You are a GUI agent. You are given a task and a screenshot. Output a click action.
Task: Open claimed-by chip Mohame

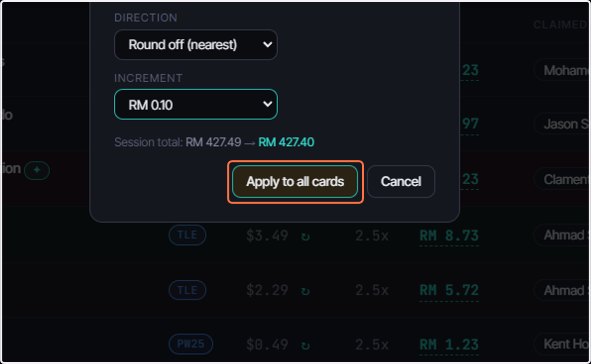(562, 70)
